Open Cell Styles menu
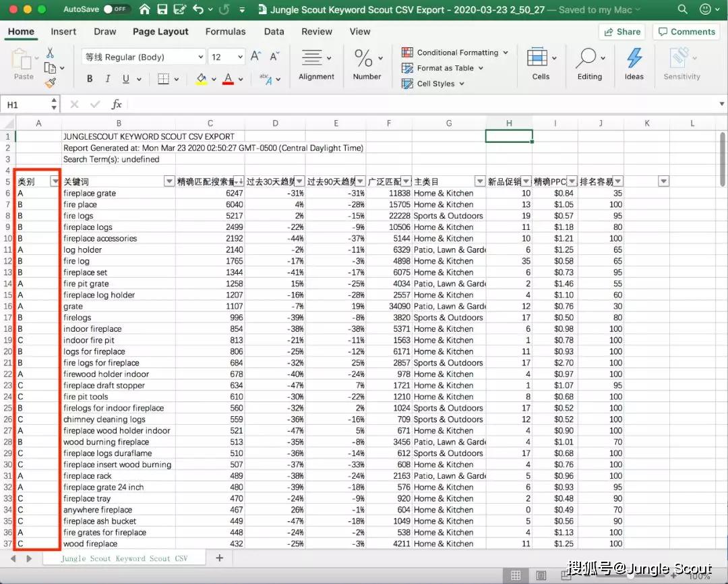The image size is (728, 584). (433, 84)
